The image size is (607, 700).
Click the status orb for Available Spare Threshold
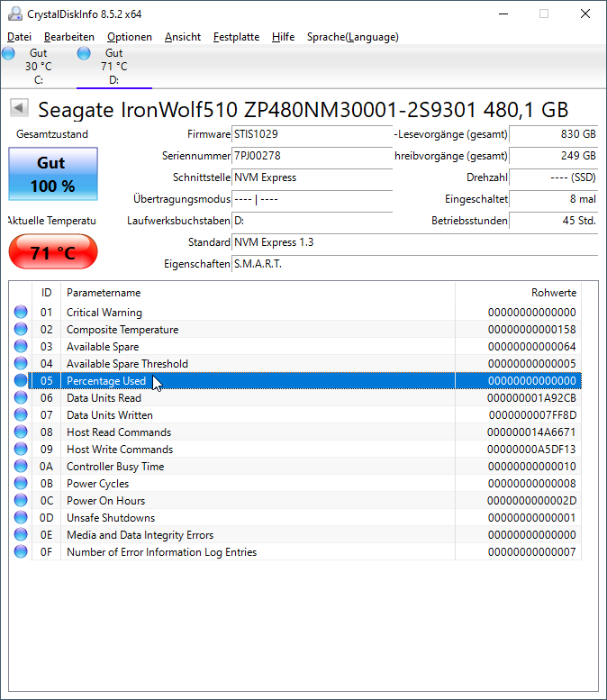21,363
